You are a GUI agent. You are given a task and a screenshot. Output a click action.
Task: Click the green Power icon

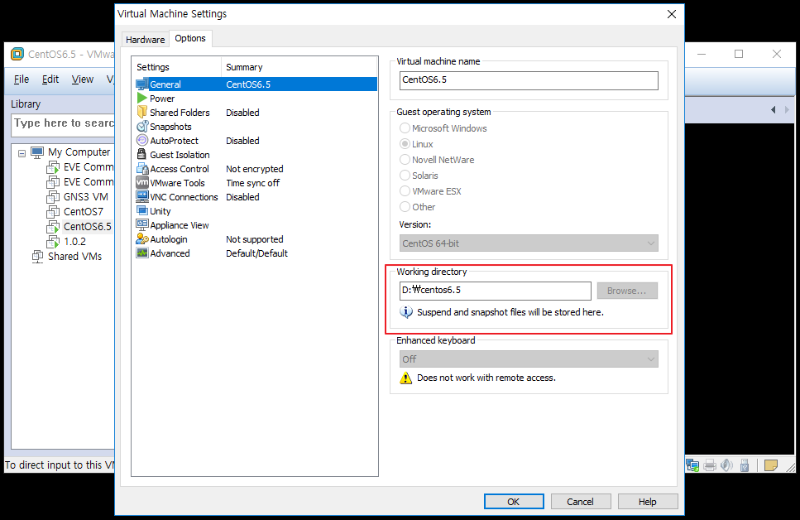(142, 98)
